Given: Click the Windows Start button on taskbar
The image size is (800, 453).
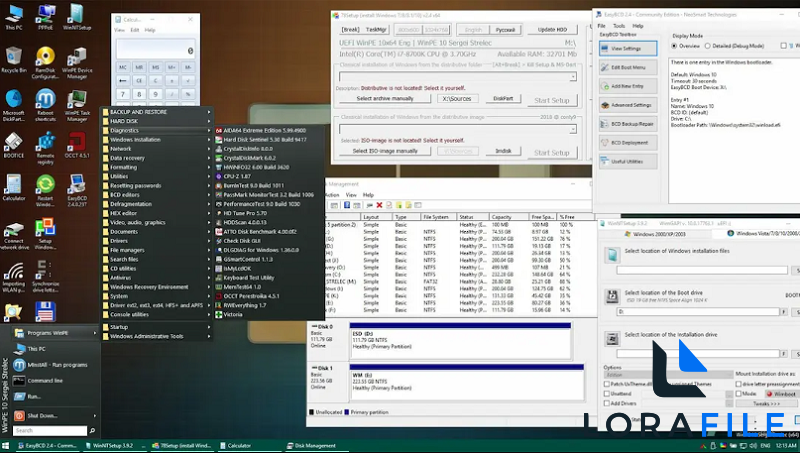Looking at the screenshot, I should [x=6, y=445].
